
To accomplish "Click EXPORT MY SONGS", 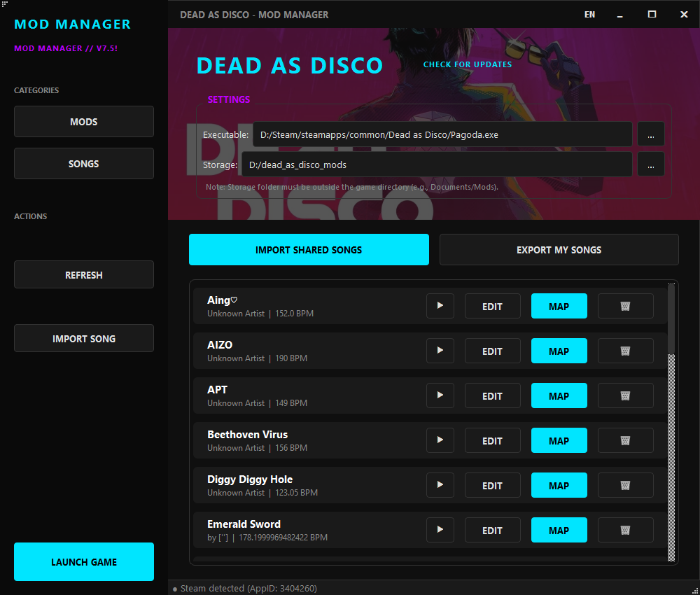I will (x=559, y=249).
